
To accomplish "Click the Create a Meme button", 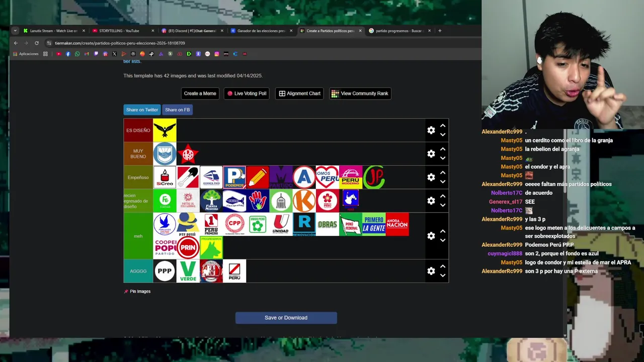I will tap(200, 94).
